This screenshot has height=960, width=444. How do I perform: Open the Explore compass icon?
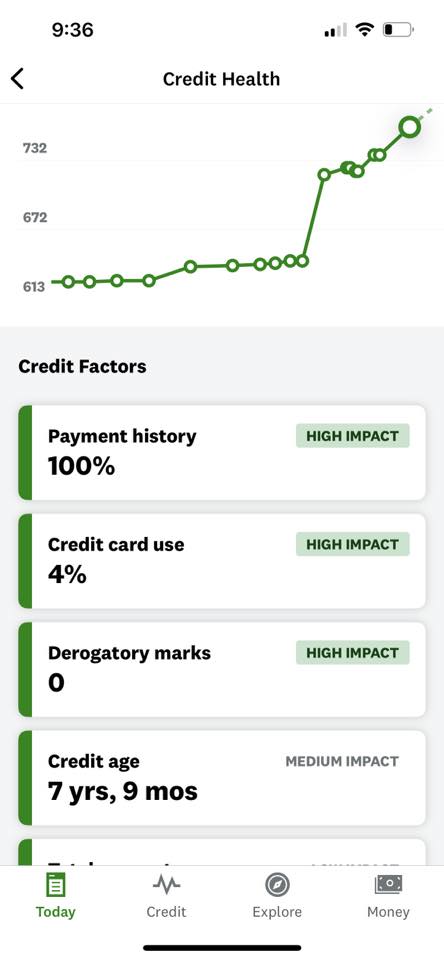277,885
